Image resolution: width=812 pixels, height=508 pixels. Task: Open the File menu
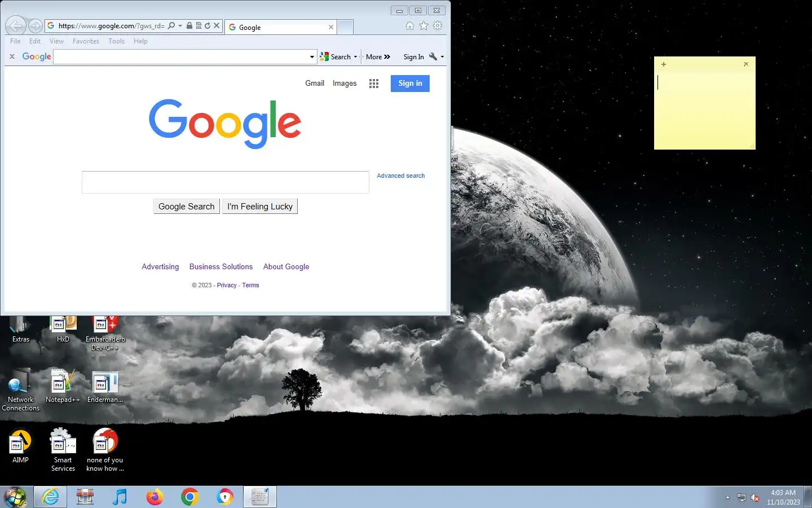tap(15, 41)
